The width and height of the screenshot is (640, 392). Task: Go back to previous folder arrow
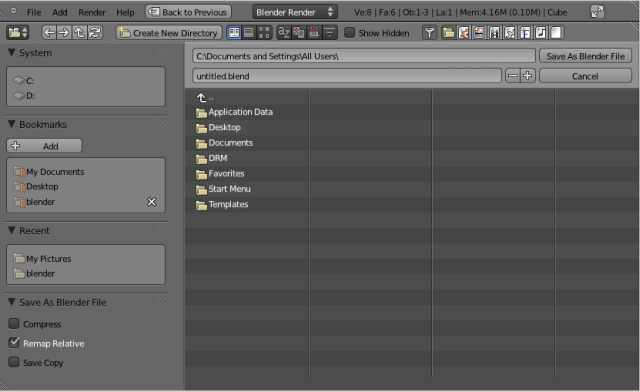[x=49, y=32]
